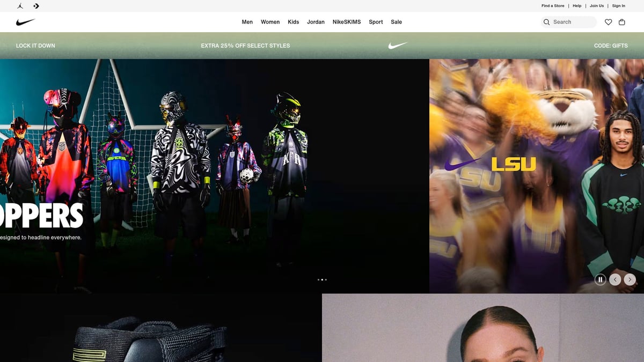Expand the Kids navigation menu
This screenshot has width=644, height=362.
tap(293, 22)
